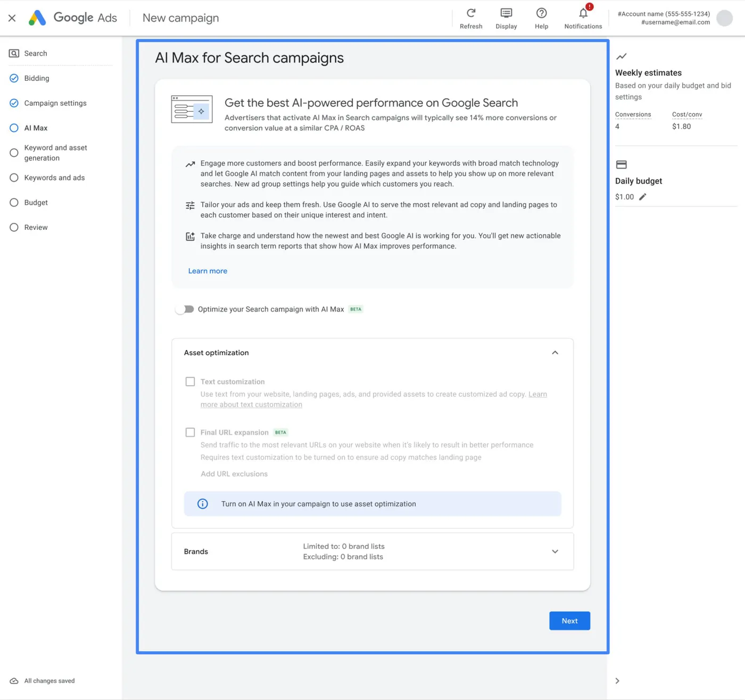Click the AI Max illustration icon
The image size is (745, 700).
pos(192,109)
